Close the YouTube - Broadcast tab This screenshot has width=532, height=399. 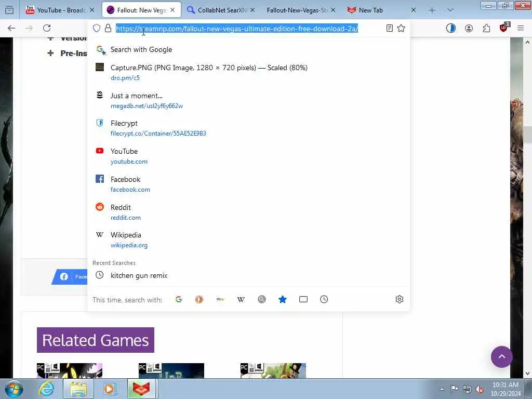coord(92,10)
